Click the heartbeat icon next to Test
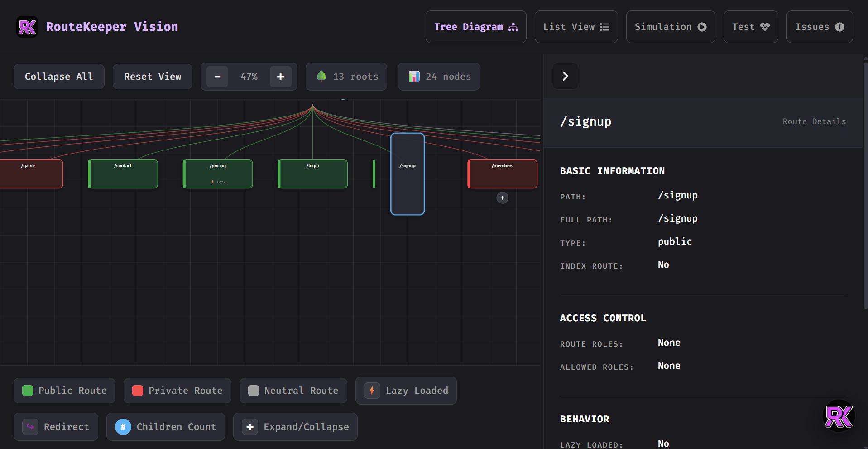The height and width of the screenshot is (449, 868). tap(765, 27)
